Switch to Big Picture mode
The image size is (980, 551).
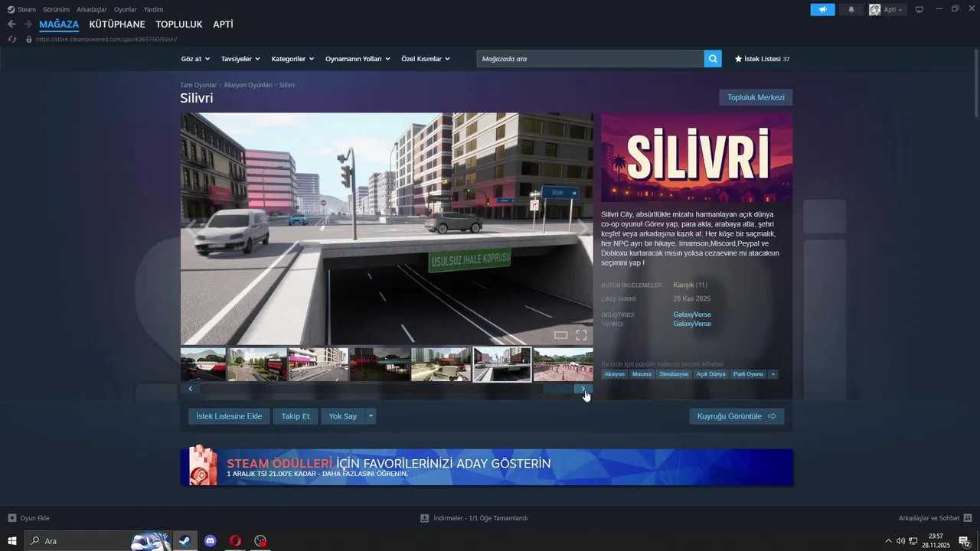click(x=920, y=10)
